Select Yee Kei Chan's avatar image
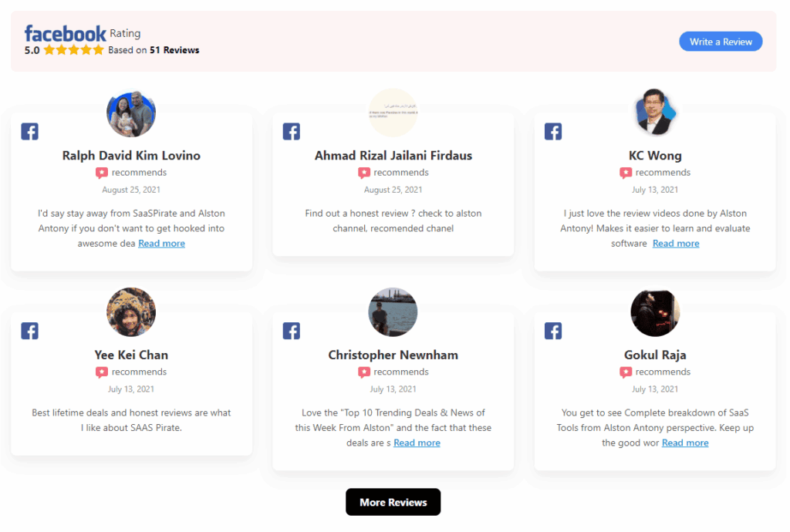Image resolution: width=790 pixels, height=532 pixels. pyautogui.click(x=131, y=312)
